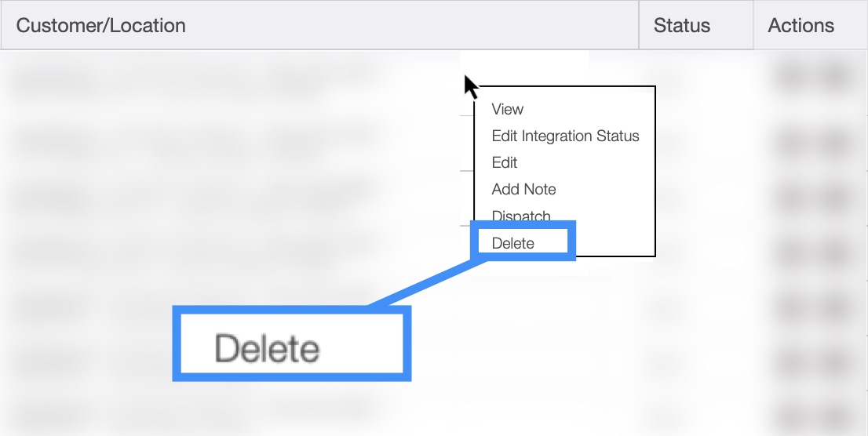
Task: Click Delete in the small context menu
Action: point(513,243)
